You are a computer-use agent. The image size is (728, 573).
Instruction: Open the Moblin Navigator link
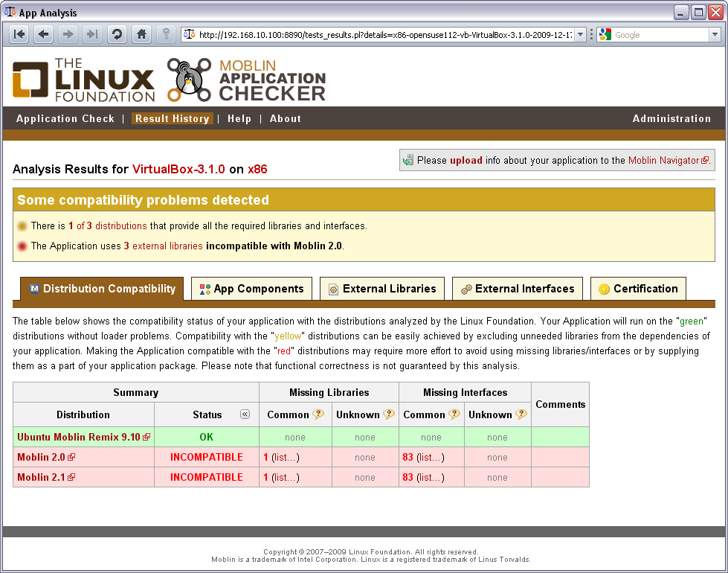click(663, 160)
